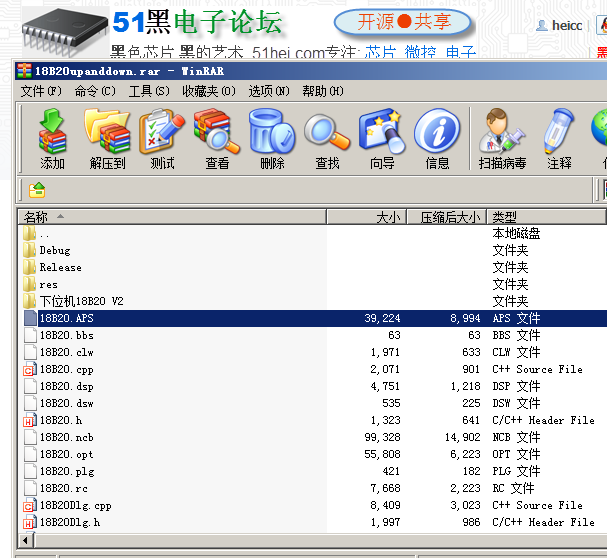Sort by the 类型 column header
Viewport: 607px width, 558px height.
point(546,217)
